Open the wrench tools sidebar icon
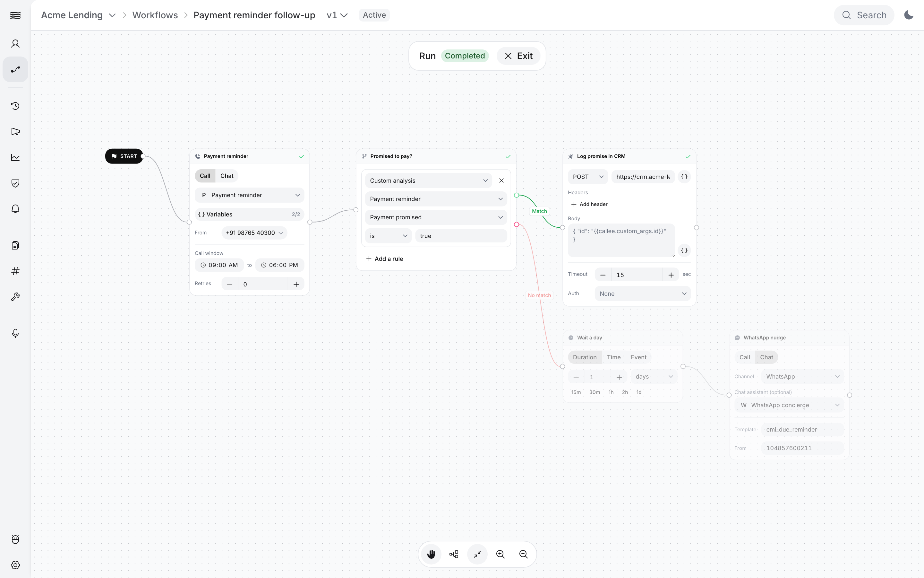This screenshot has width=924, height=578. click(15, 297)
